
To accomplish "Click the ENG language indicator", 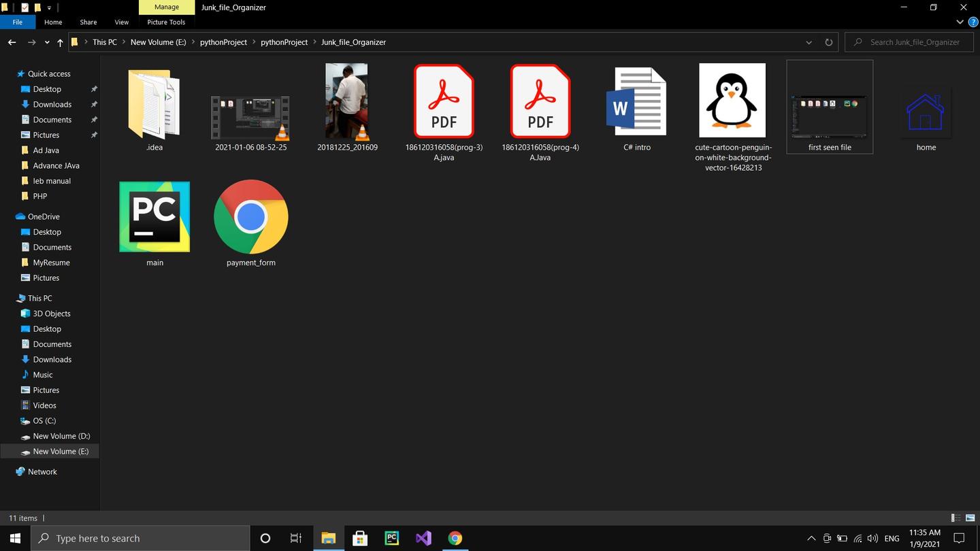I will pyautogui.click(x=892, y=538).
